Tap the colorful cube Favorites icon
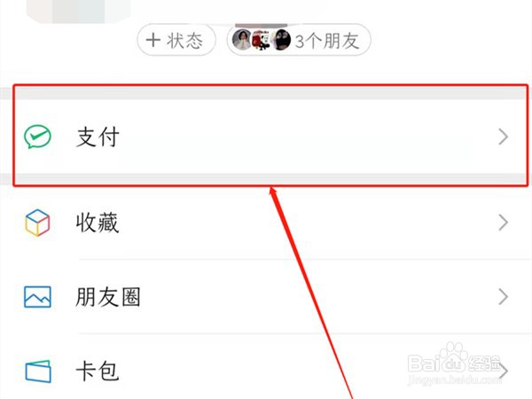This screenshot has width=532, height=399. [x=37, y=223]
